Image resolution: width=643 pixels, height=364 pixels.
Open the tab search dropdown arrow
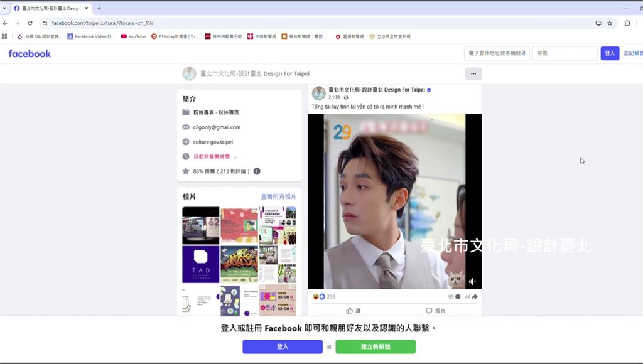(x=5, y=8)
